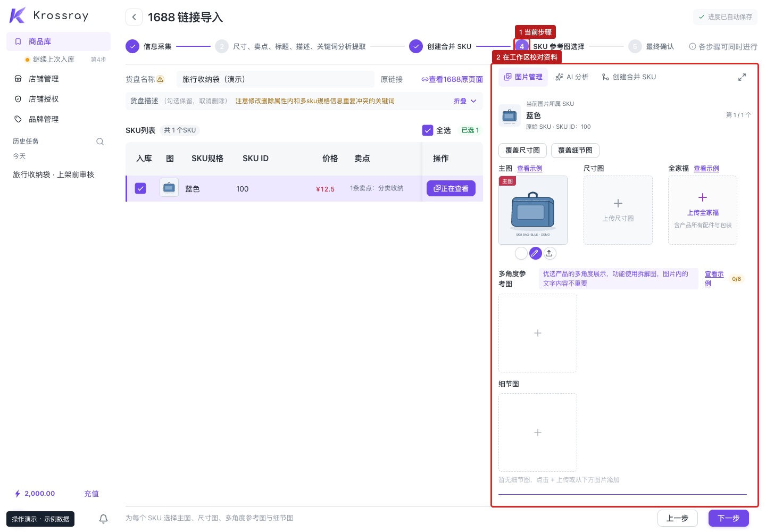This screenshot has width=766, height=532.
Task: Click 操作演示 · 示例数据 badge
Action: pos(40,519)
